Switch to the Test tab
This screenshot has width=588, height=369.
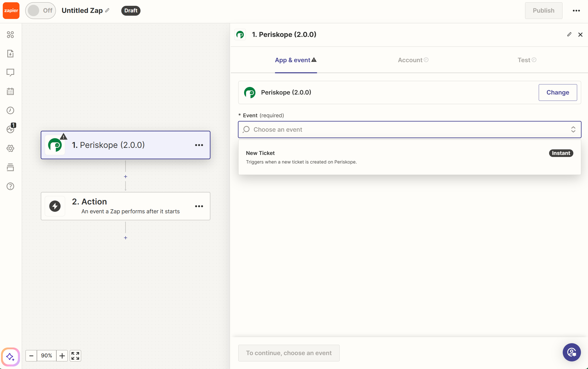coord(527,60)
